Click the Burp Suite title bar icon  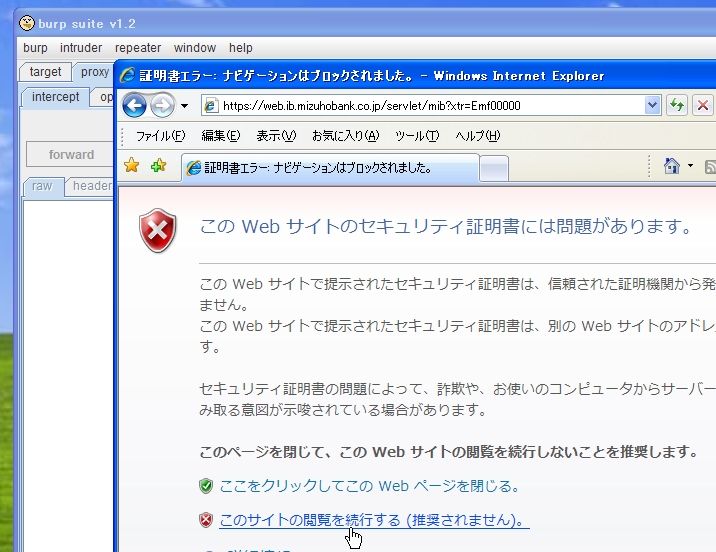click(27, 23)
